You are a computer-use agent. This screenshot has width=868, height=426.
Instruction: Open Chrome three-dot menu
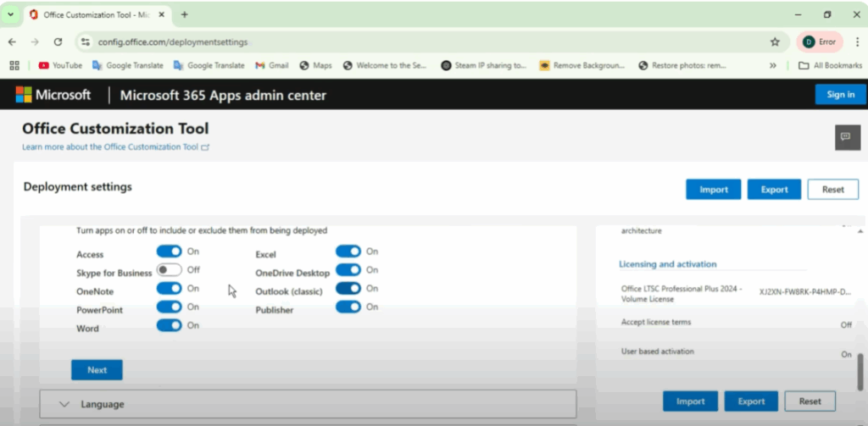[857, 42]
